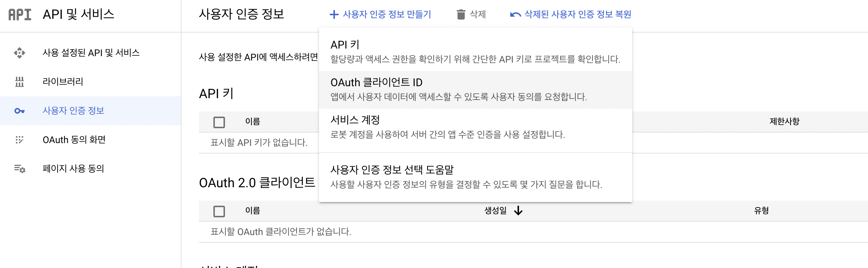
Task: Click the key icon beside 사용자 인증 정보
Action: (x=20, y=111)
